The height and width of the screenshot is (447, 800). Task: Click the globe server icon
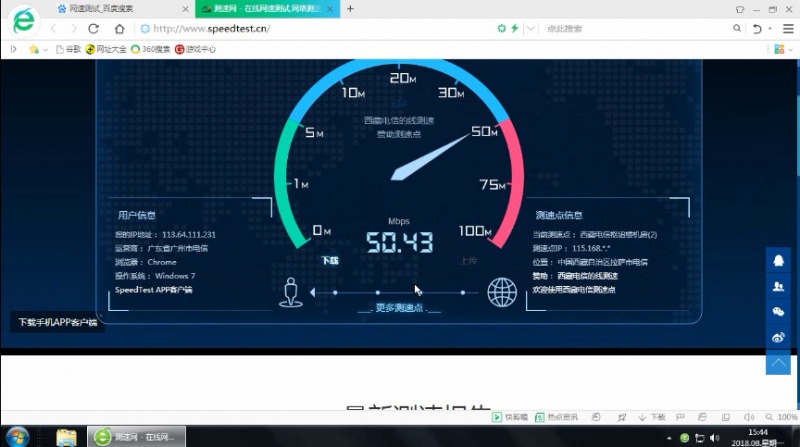point(502,292)
